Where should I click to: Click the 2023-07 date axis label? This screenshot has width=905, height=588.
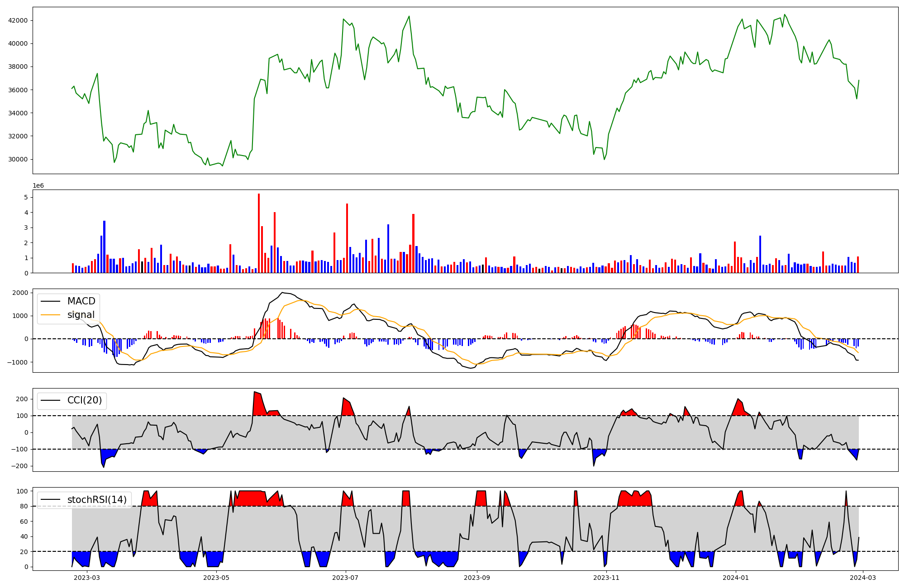[346, 578]
